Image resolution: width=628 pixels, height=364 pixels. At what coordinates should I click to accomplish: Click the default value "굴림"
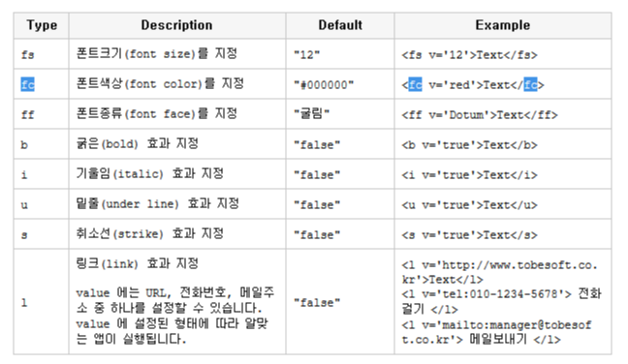(312, 114)
